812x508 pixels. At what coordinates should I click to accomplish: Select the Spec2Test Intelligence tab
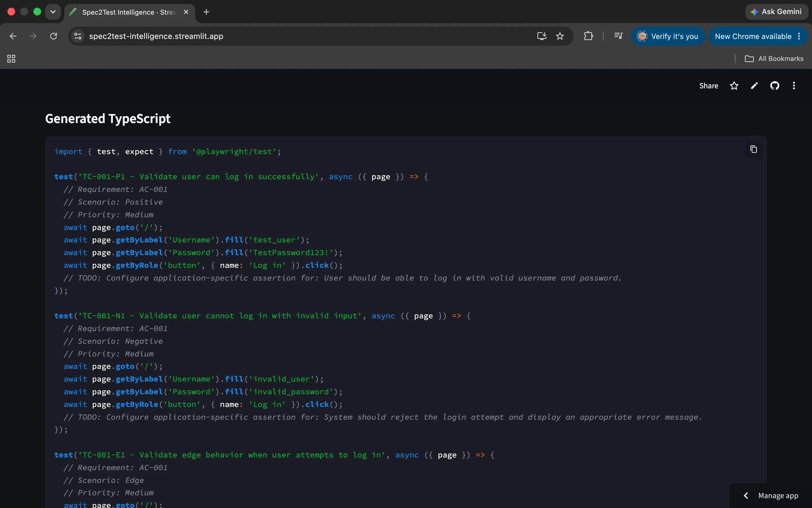coord(129,12)
